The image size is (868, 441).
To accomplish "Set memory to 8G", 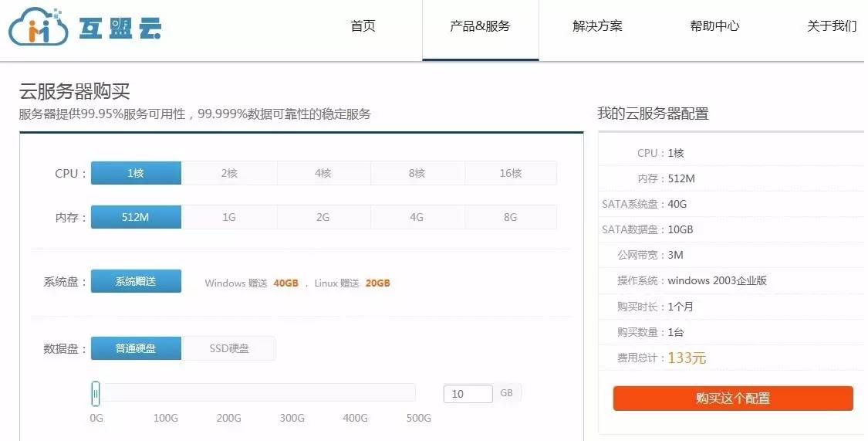I will (511, 217).
